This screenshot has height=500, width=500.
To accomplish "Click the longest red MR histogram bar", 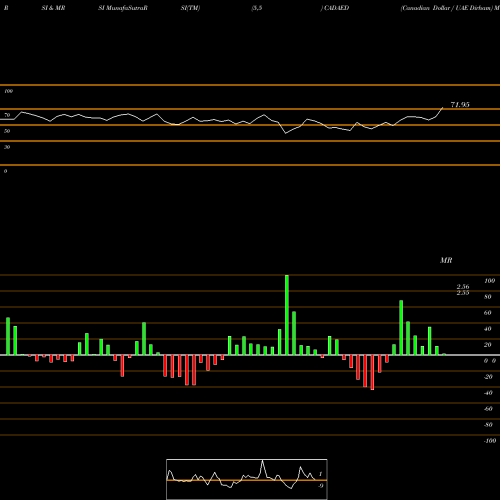I will pos(372,372).
